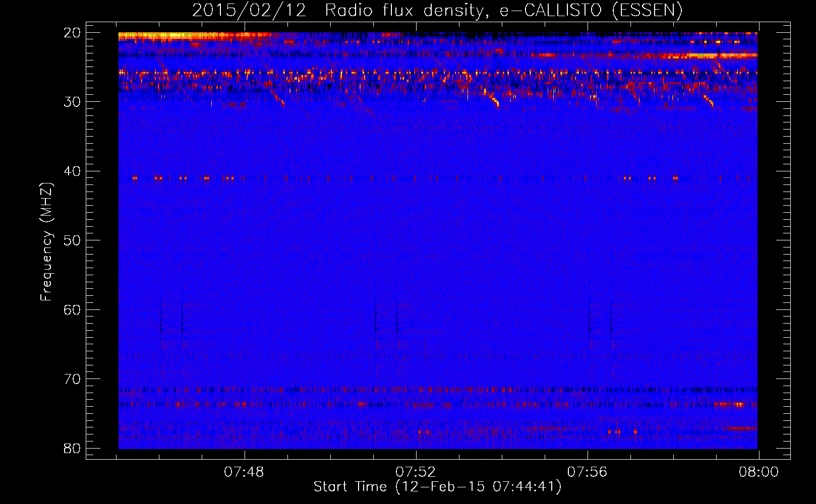Click the "Start Time (12-Feb-15 07:44:41)" label
This screenshot has width=816, height=504.
(437, 487)
